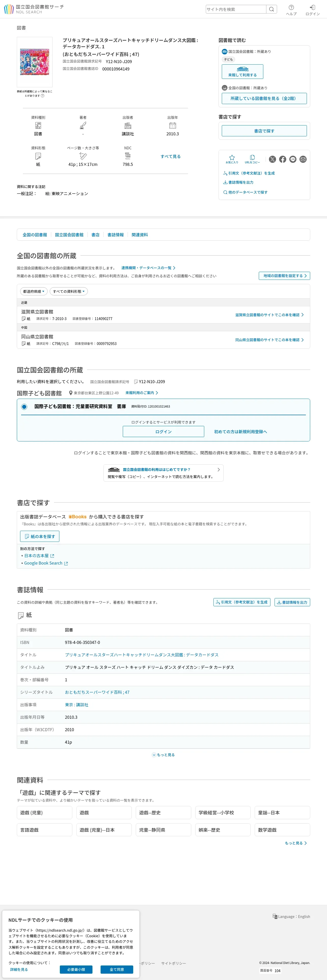Jump to 全国の図書館 tab
Viewport: 327px width, 980px height.
pos(35,235)
